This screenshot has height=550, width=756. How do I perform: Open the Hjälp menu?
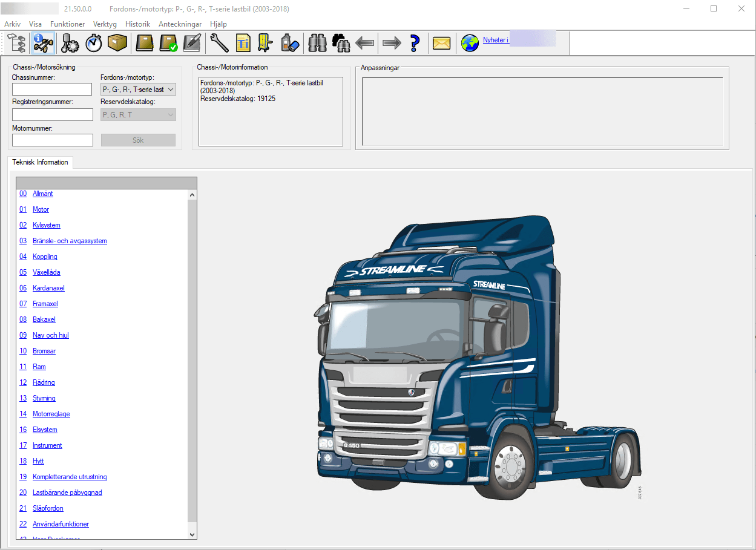pos(219,24)
